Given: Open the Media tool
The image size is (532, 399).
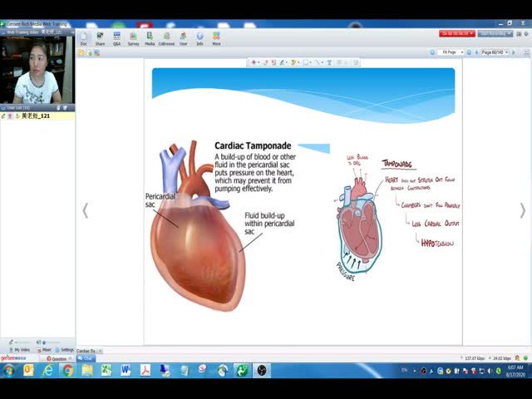Looking at the screenshot, I should pyautogui.click(x=150, y=39).
